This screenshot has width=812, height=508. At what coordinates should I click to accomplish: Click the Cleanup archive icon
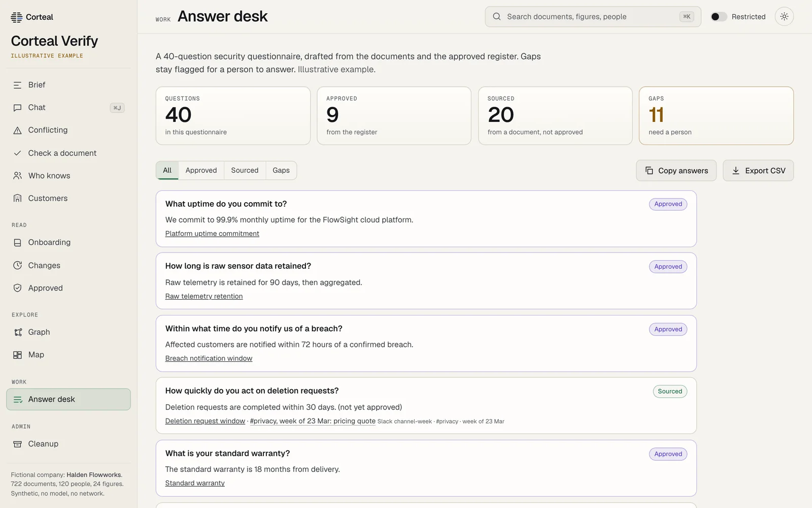(x=17, y=444)
